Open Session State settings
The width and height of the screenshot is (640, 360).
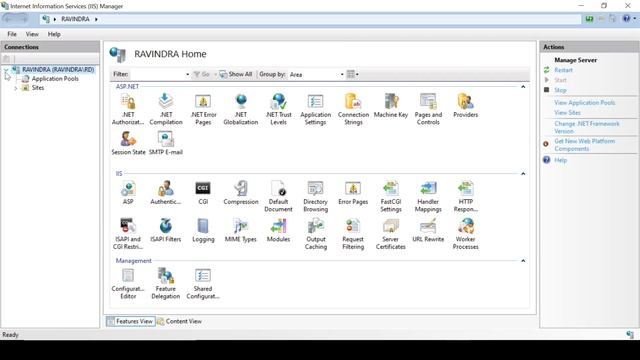[x=128, y=143]
